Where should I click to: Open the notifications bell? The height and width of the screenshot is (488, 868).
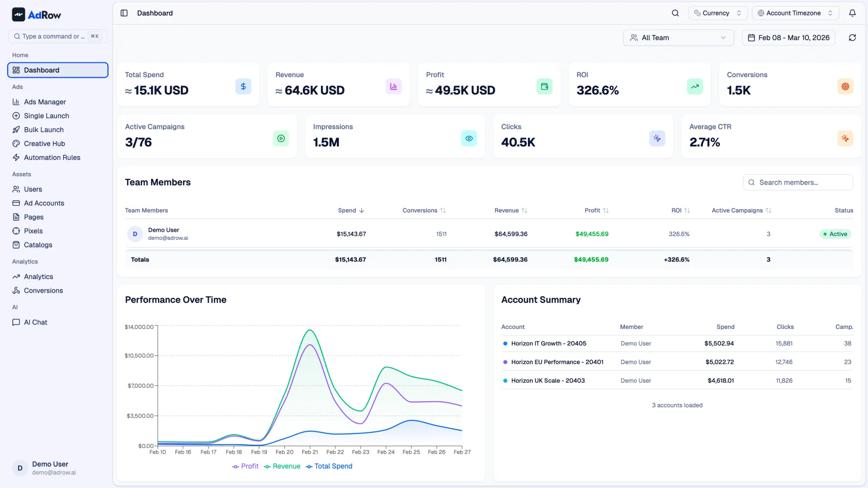[852, 13]
